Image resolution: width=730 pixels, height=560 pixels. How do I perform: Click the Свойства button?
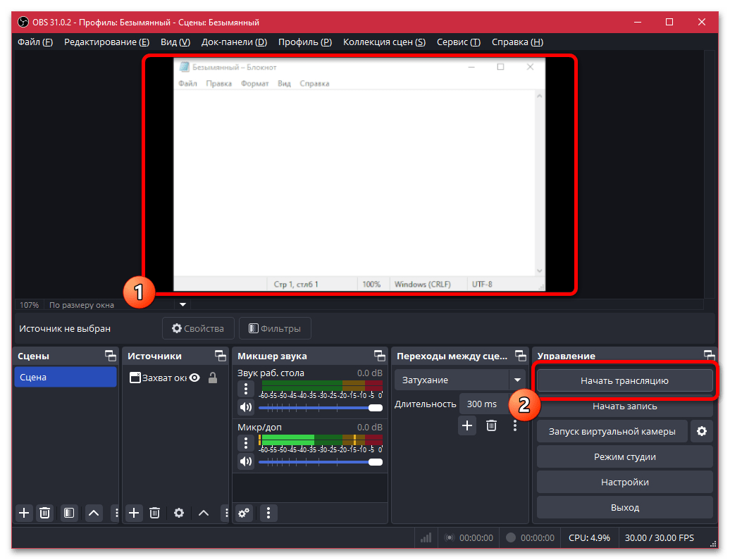click(198, 329)
